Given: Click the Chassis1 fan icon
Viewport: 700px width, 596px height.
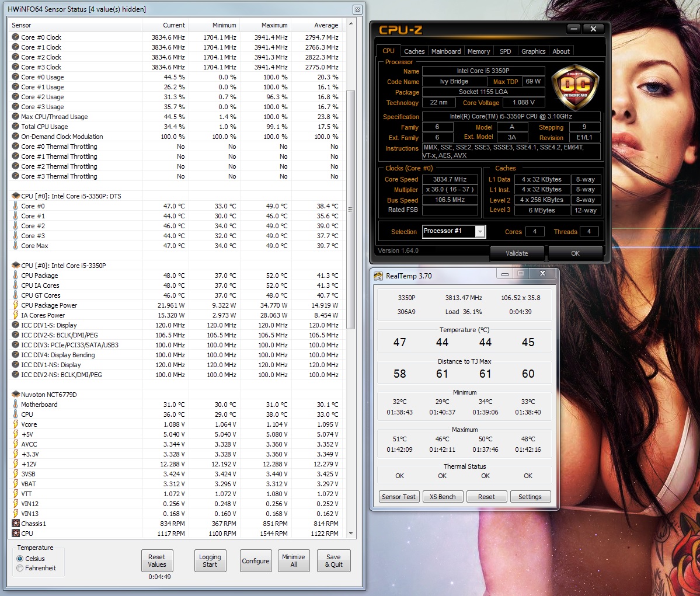Looking at the screenshot, I should (x=16, y=523).
